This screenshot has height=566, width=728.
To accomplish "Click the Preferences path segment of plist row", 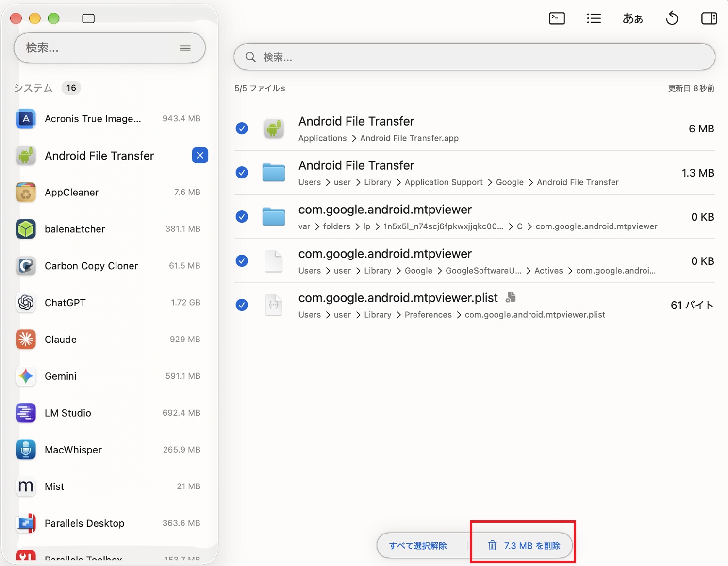I will [428, 315].
